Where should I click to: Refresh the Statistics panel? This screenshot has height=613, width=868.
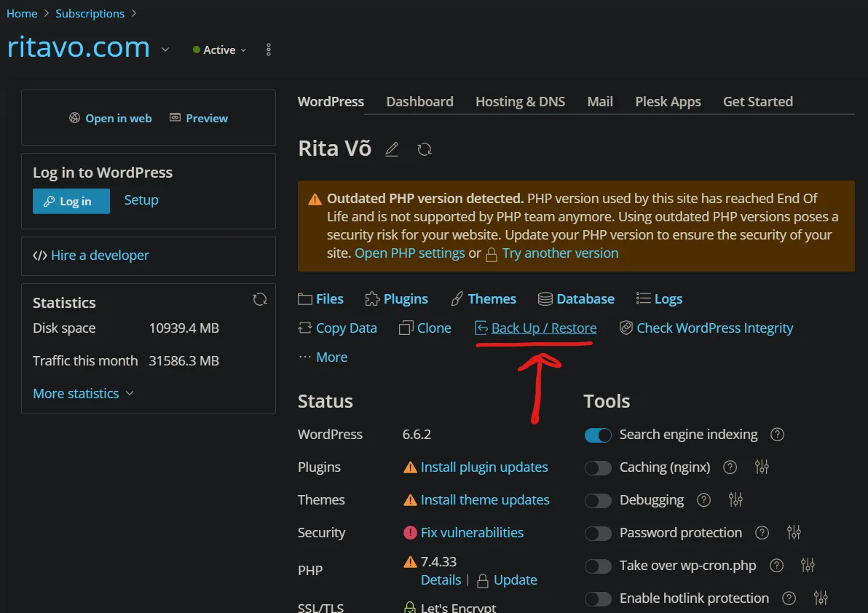click(x=260, y=299)
